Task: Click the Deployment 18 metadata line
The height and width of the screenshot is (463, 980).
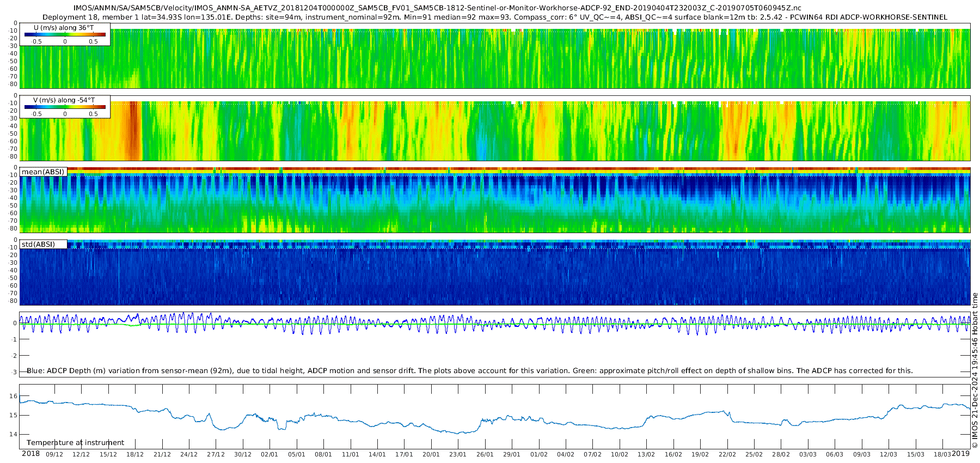Action: click(x=494, y=17)
